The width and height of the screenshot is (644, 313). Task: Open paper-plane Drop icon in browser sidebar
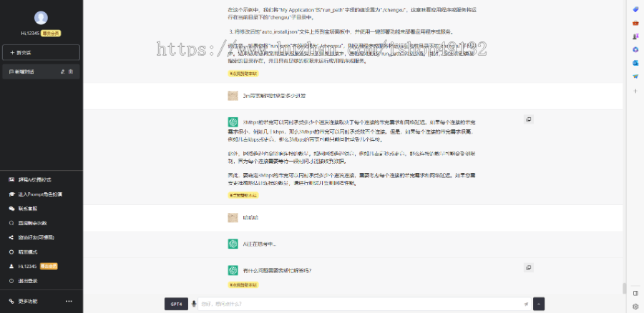tap(635, 76)
